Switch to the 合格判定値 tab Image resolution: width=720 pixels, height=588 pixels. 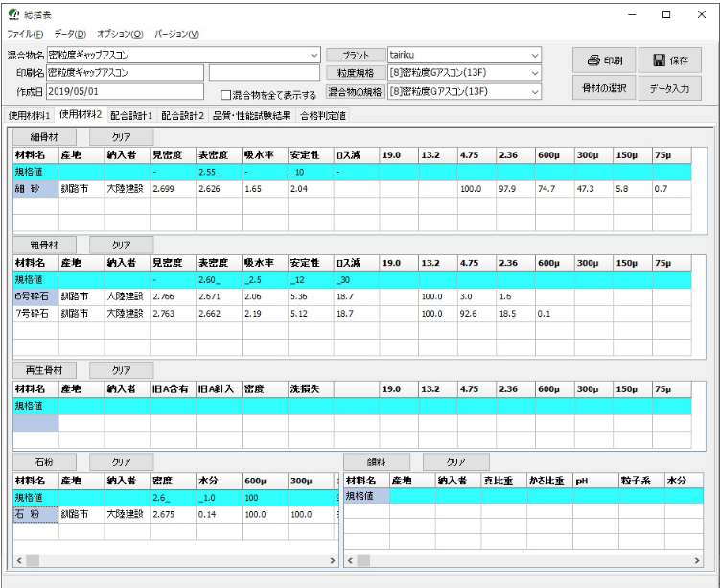coord(323,115)
